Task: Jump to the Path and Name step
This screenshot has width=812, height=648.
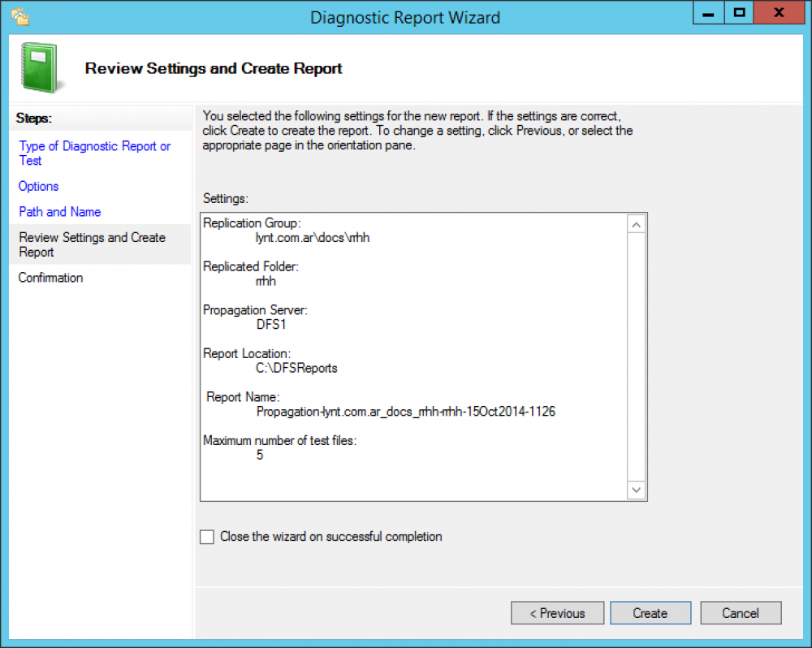Action: point(60,212)
